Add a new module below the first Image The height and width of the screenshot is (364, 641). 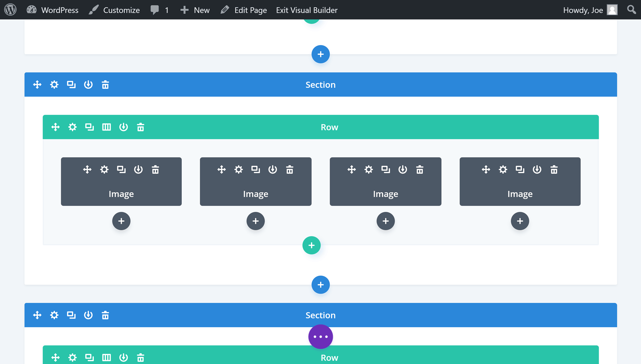coord(121,221)
